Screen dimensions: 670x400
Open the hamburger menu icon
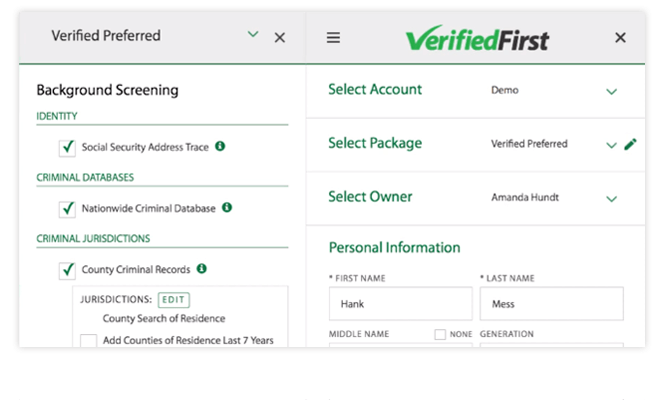(333, 38)
